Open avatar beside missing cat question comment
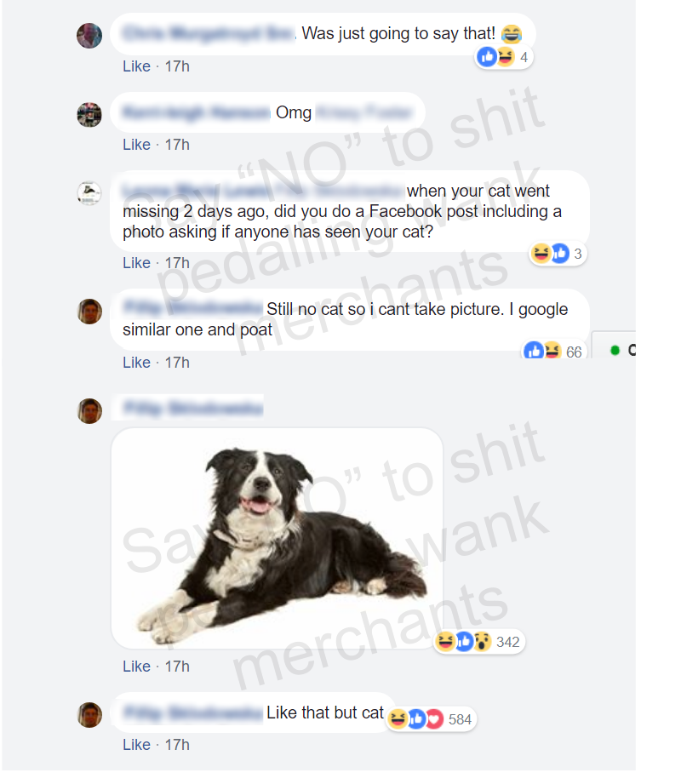Image resolution: width=681 pixels, height=784 pixels. point(89,193)
